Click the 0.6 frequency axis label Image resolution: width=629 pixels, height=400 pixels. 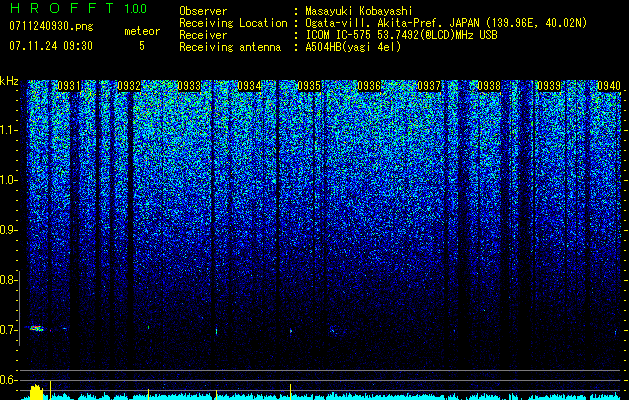pos(8,380)
